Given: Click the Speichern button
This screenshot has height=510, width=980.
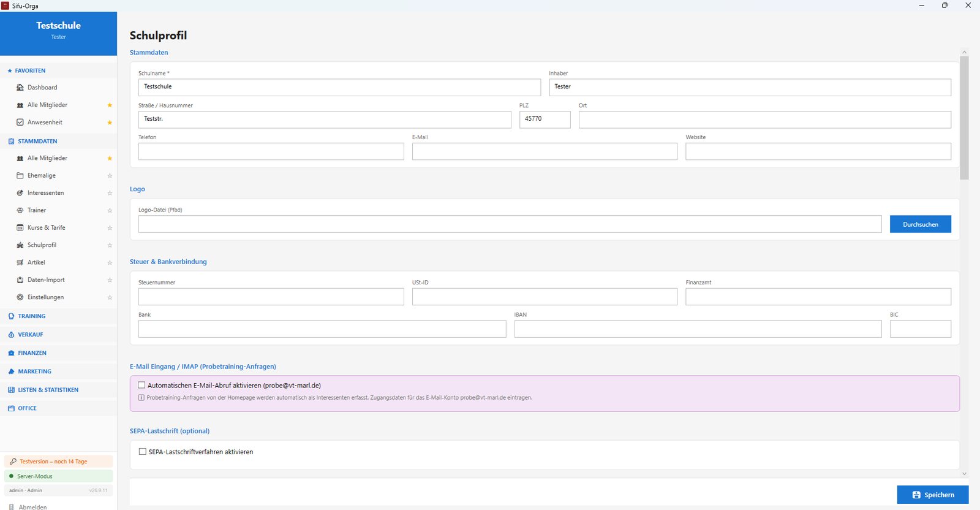Looking at the screenshot, I should click(x=933, y=495).
